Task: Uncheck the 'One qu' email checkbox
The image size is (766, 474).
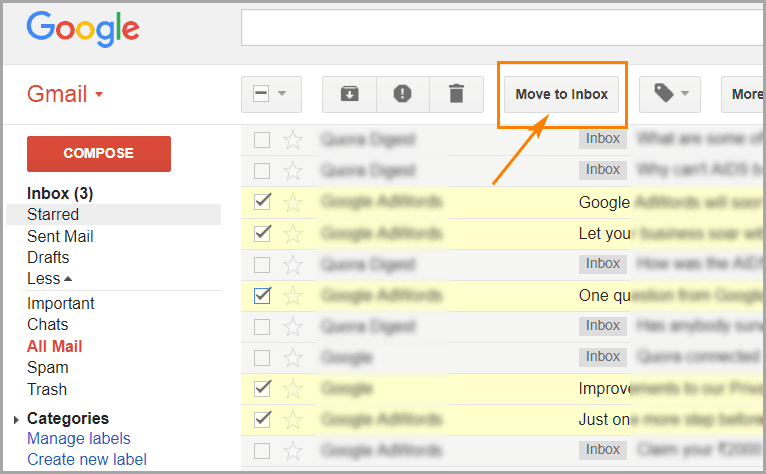Action: 262,296
